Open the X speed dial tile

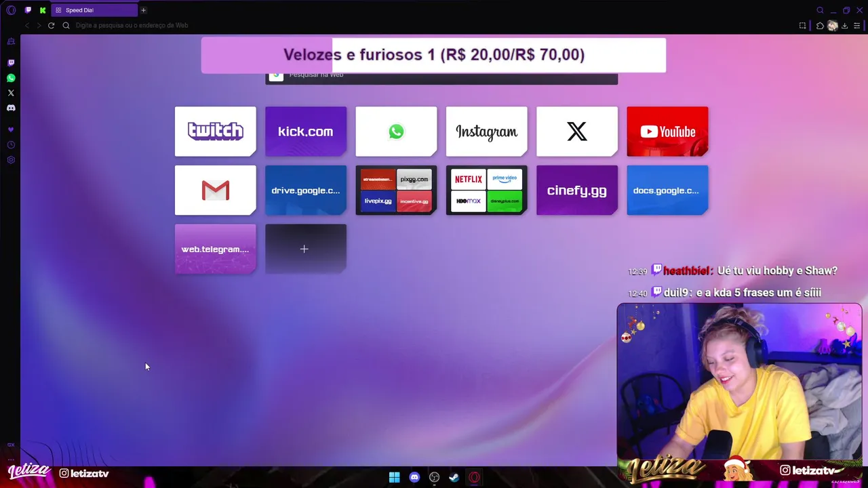tap(577, 131)
